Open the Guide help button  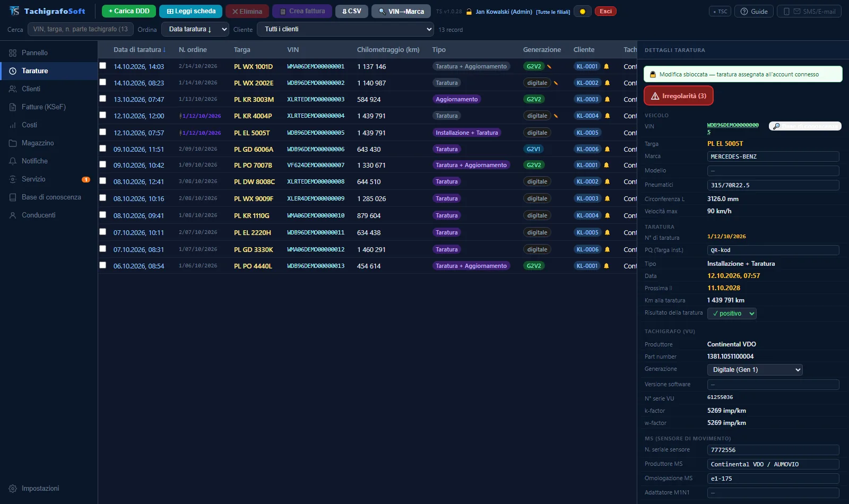[754, 11]
